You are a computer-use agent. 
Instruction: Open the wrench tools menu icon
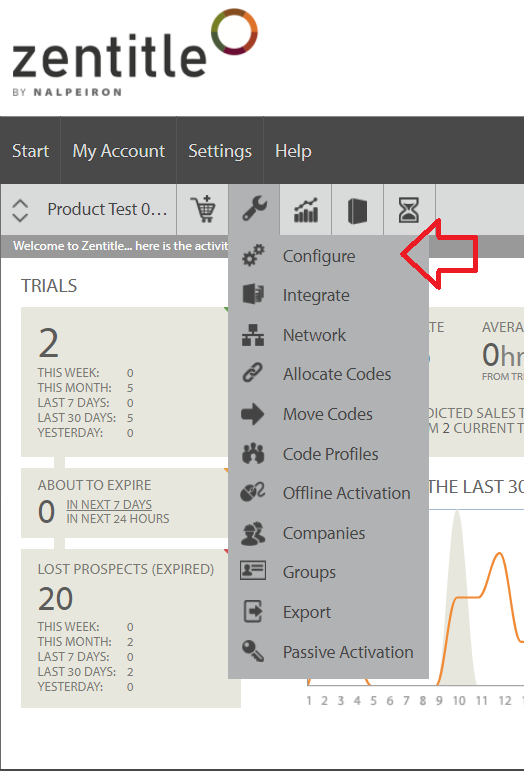pos(254,210)
